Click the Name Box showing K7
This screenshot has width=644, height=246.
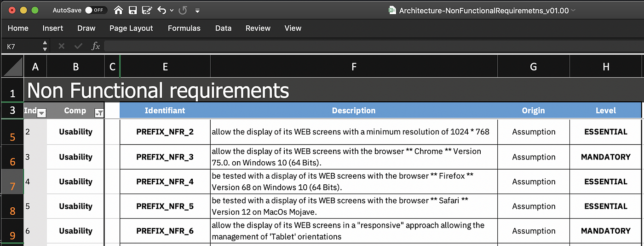pos(22,46)
